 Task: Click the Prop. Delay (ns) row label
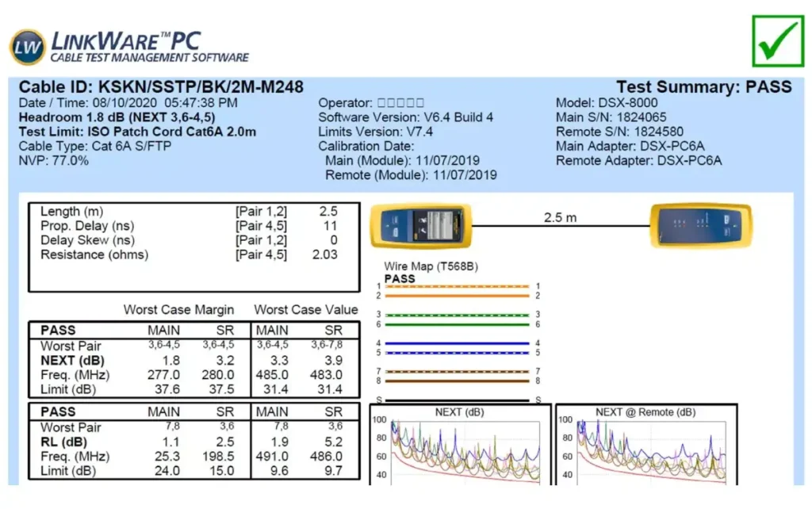point(87,226)
